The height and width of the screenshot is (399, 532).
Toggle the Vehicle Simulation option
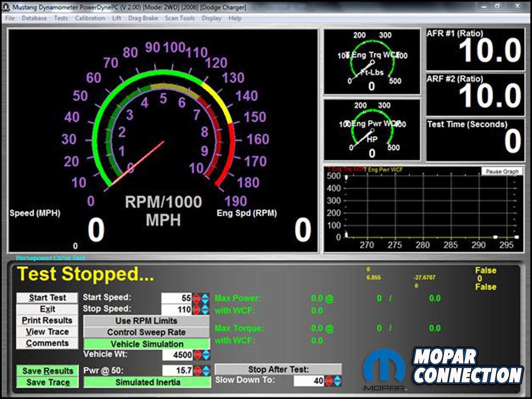click(x=147, y=344)
